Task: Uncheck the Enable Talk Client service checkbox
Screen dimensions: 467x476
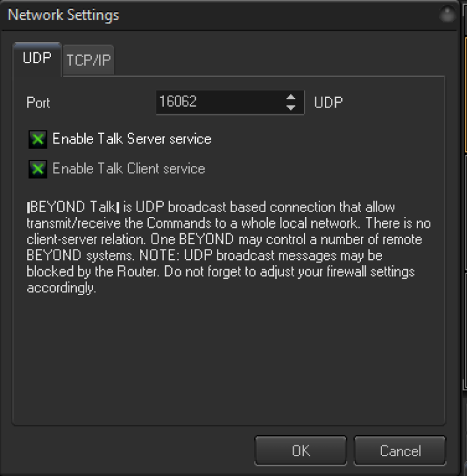Action: click(x=37, y=169)
